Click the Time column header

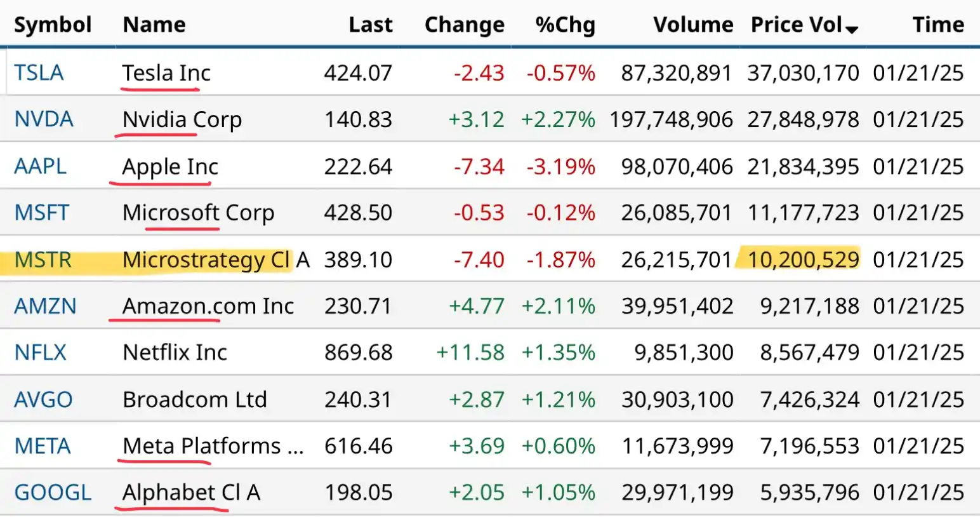[938, 25]
